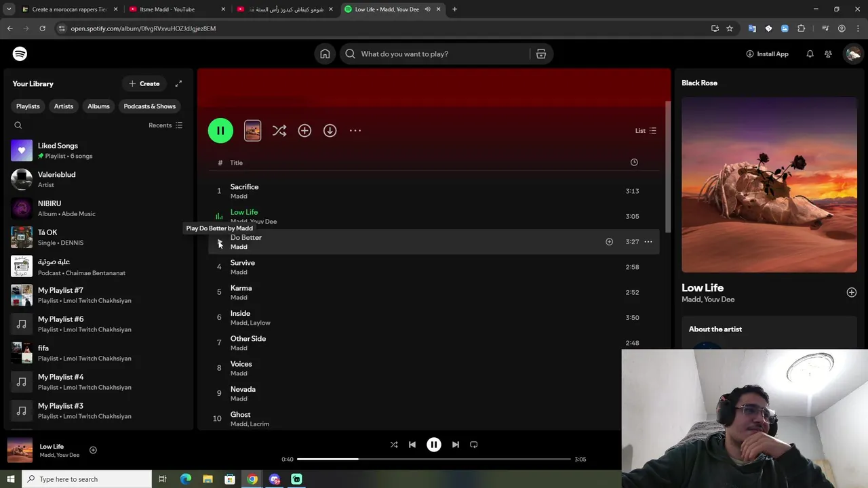Open the Valerieblud artist entry
Image resolution: width=868 pixels, height=488 pixels.
click(98, 179)
